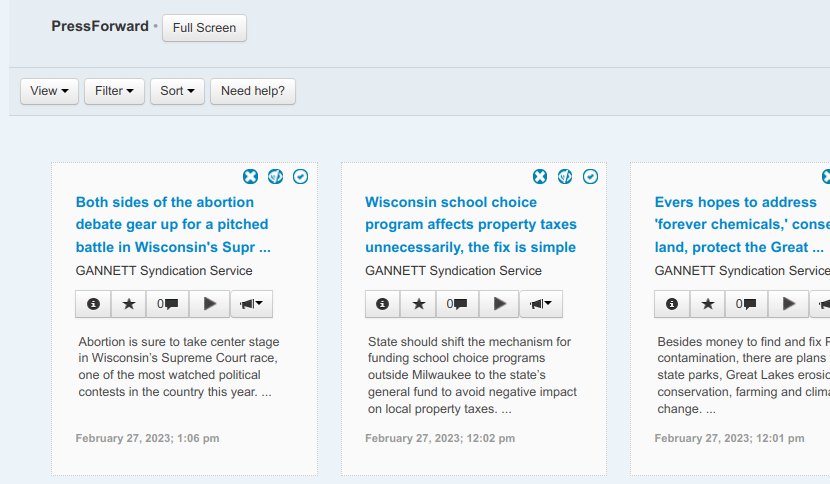The height and width of the screenshot is (484, 830).
Task: Open the Sort dropdown menu
Action: (177, 91)
